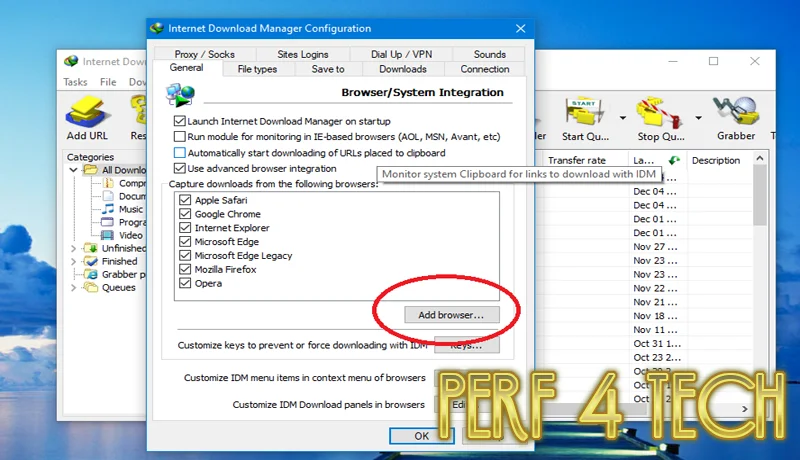Uncheck Microsoft Edge Legacy browser
This screenshot has width=800, height=460.
(185, 255)
